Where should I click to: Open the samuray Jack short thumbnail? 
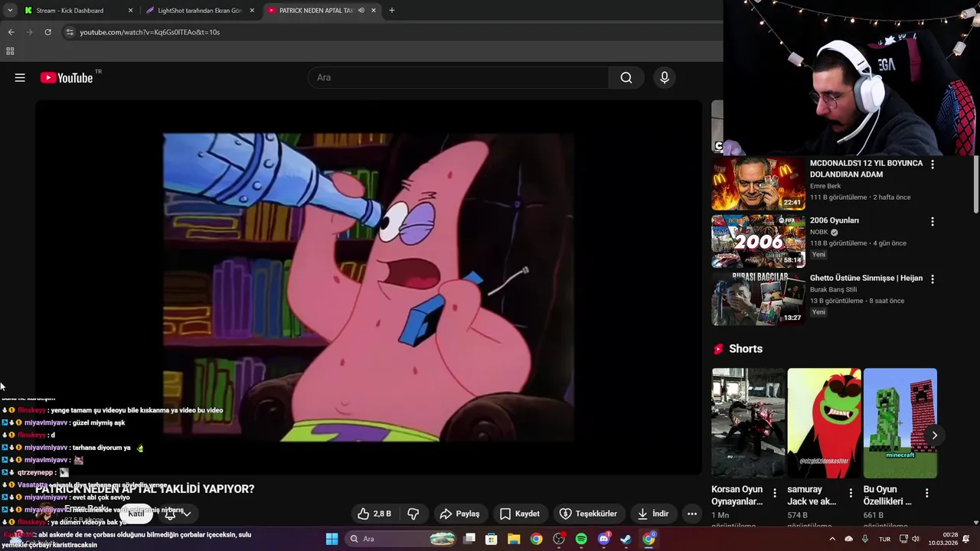(824, 423)
